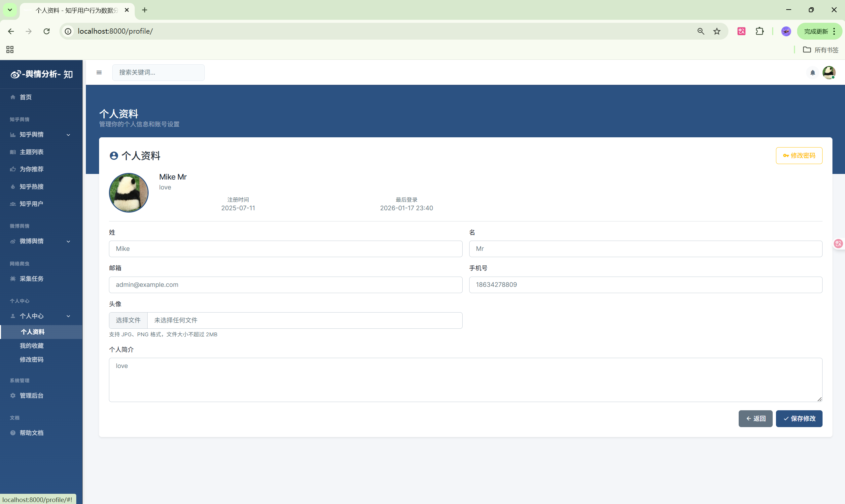Expand the 知乎舆情 sidebar menu
The height and width of the screenshot is (504, 845).
coord(41,134)
